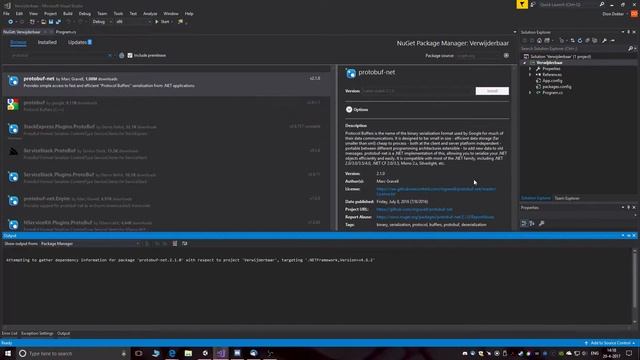640x360 pixels.
Task: Open the Error List tab
Action: coord(9,333)
